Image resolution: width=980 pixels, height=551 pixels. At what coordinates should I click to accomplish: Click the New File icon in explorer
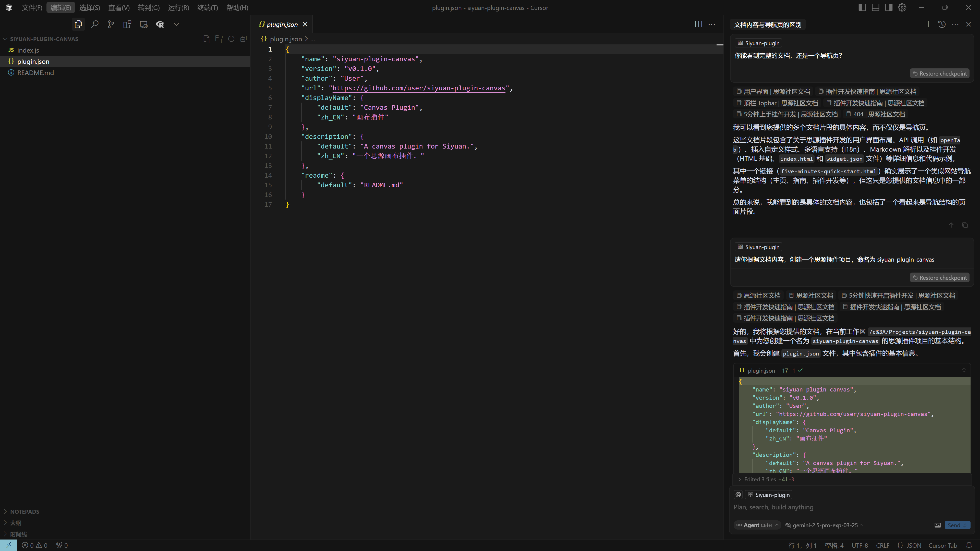(207, 39)
